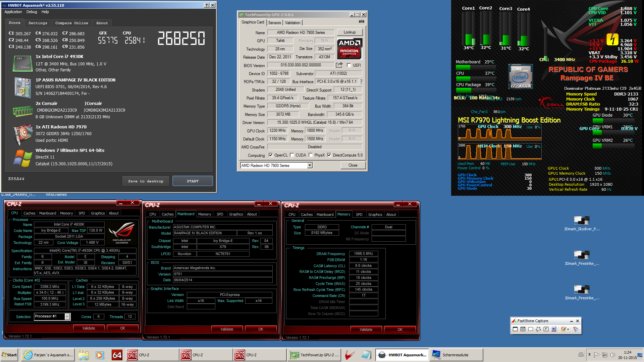Open 3Dmark_Skydiver desktop file
This screenshot has height=362, width=644.
(x=582, y=224)
